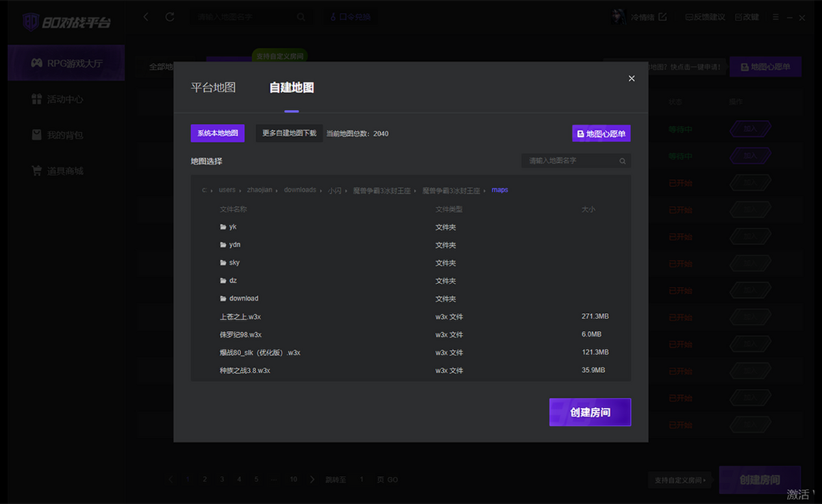The height and width of the screenshot is (504, 822).
Task: Click 更多自建地图下载 button
Action: click(x=289, y=134)
